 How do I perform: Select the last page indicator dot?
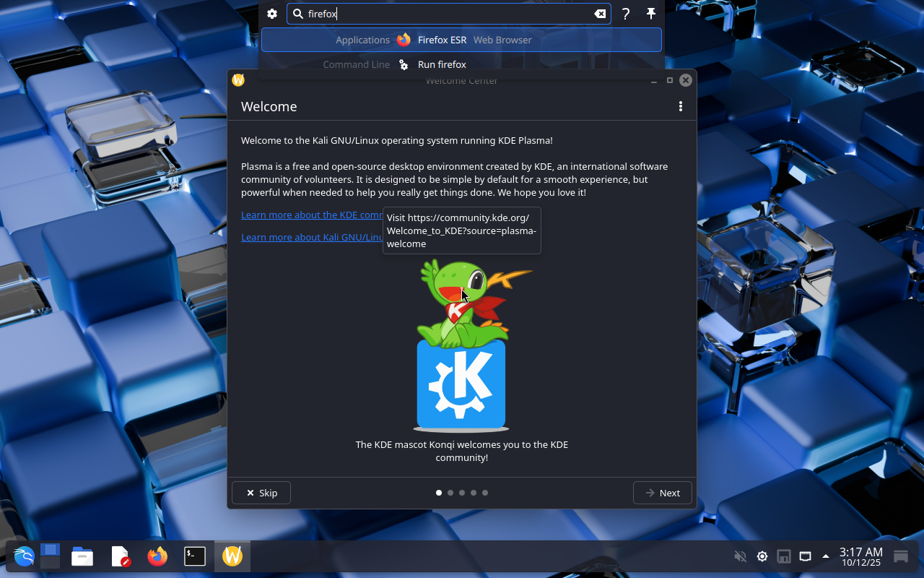pyautogui.click(x=485, y=493)
